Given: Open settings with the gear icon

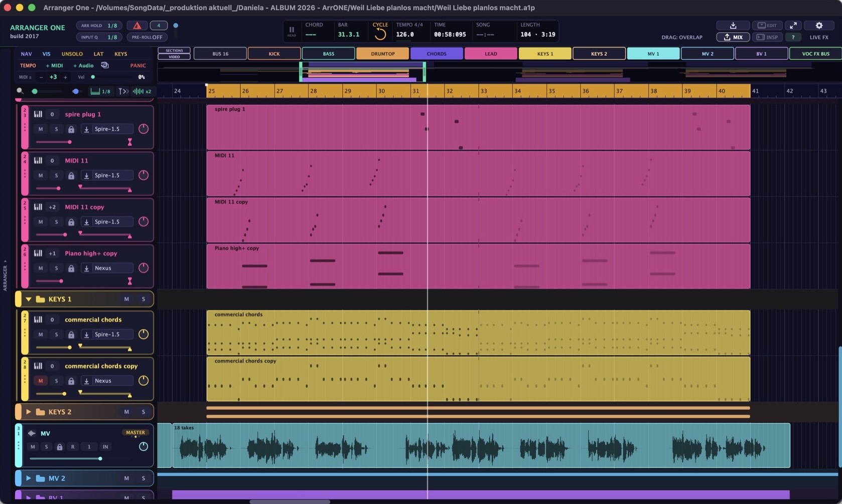Looking at the screenshot, I should tap(819, 26).
